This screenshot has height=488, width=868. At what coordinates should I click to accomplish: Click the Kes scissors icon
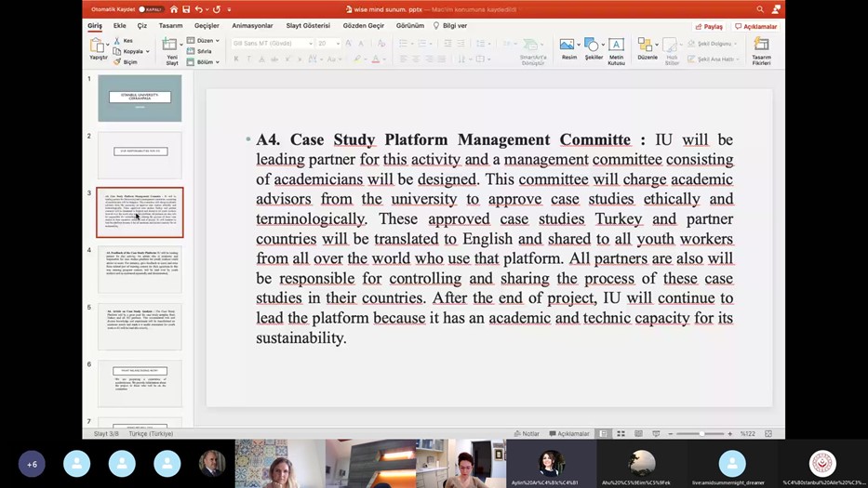116,41
